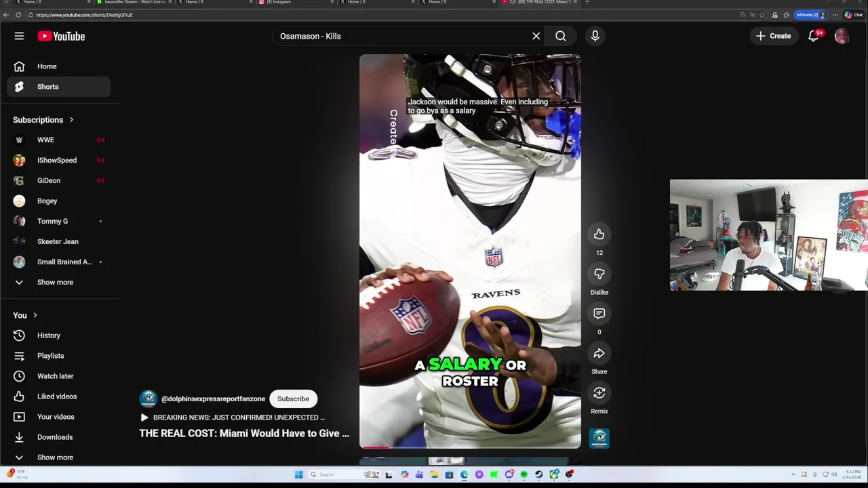Open the dolphinsexpressreportfanzone channel avatar
Image resolution: width=868 pixels, height=488 pixels.
tap(148, 399)
